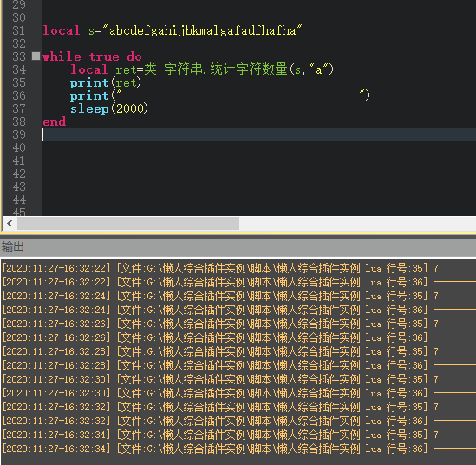Place cursor on empty line 39
Viewport: 476px width, 465px height.
tap(259, 134)
